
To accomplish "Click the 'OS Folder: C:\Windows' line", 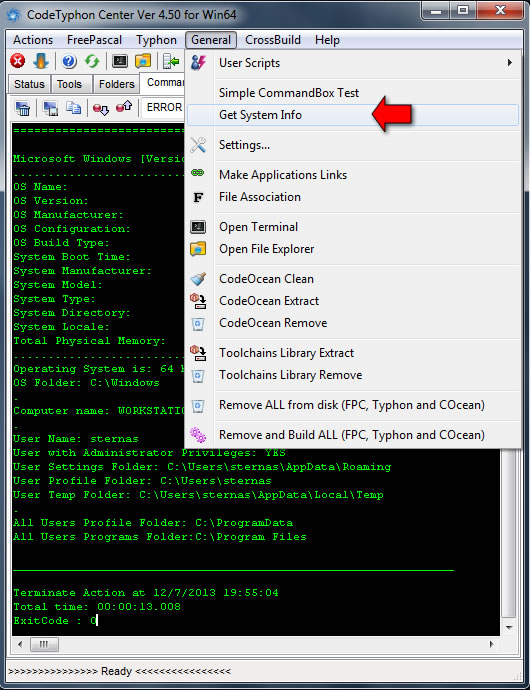I will click(x=86, y=382).
